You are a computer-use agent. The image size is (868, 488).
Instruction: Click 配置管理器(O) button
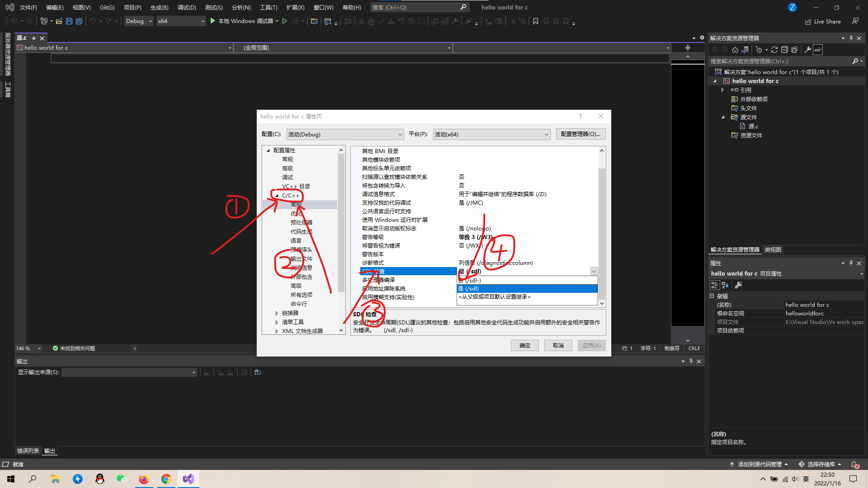click(x=580, y=134)
